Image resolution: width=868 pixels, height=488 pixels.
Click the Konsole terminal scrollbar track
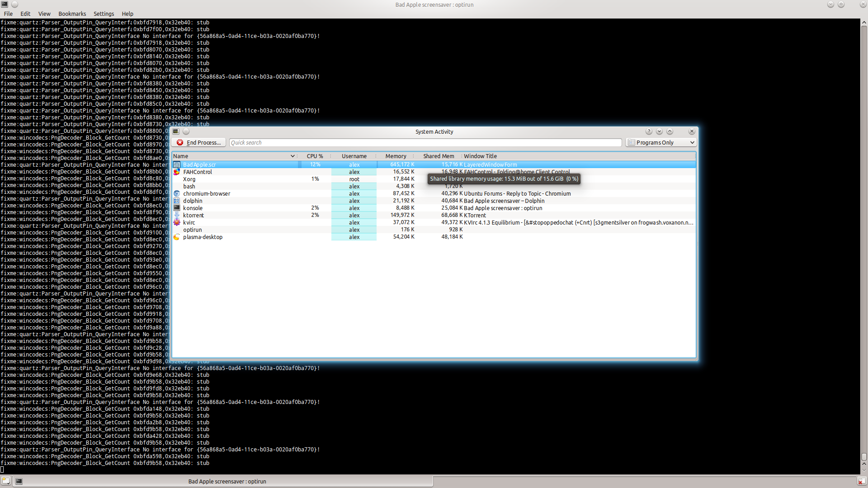click(864, 239)
